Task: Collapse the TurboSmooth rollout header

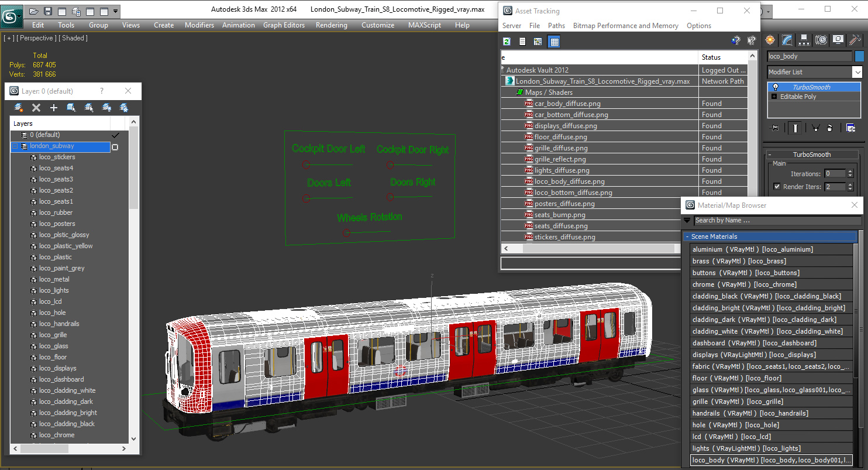Action: pyautogui.click(x=812, y=155)
